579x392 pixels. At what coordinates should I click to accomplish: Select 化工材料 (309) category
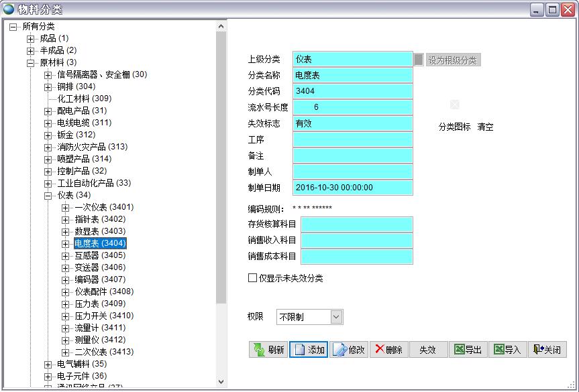pyautogui.click(x=84, y=99)
